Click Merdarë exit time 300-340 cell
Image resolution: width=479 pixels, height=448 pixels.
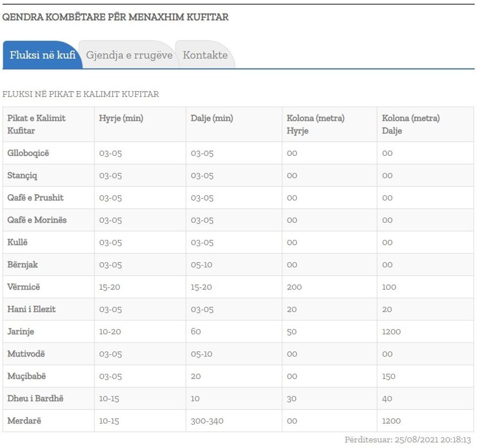(x=207, y=421)
